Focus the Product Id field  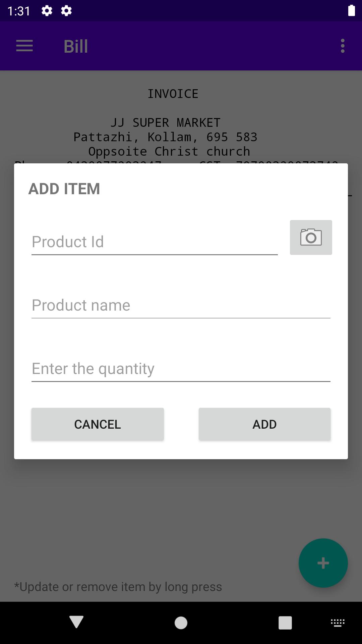click(x=154, y=242)
